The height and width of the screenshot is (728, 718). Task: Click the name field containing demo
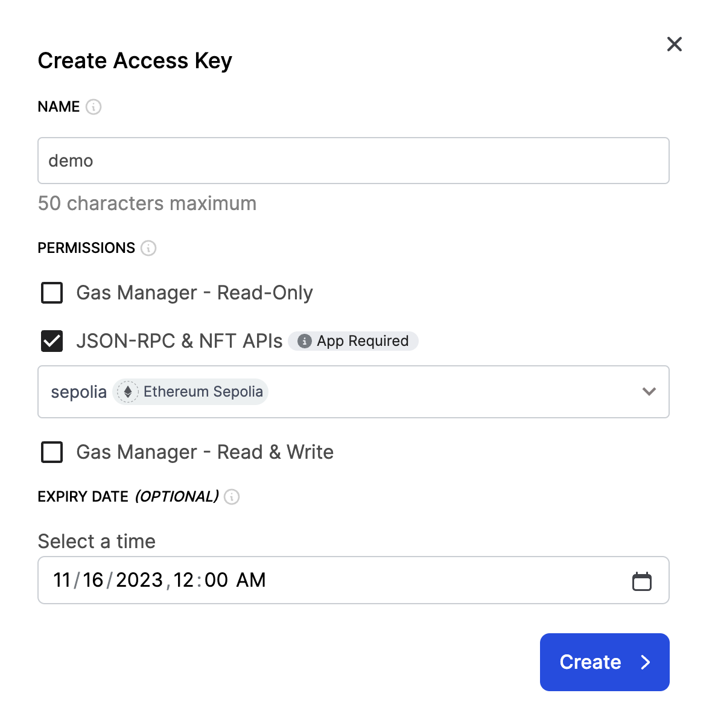(x=353, y=161)
